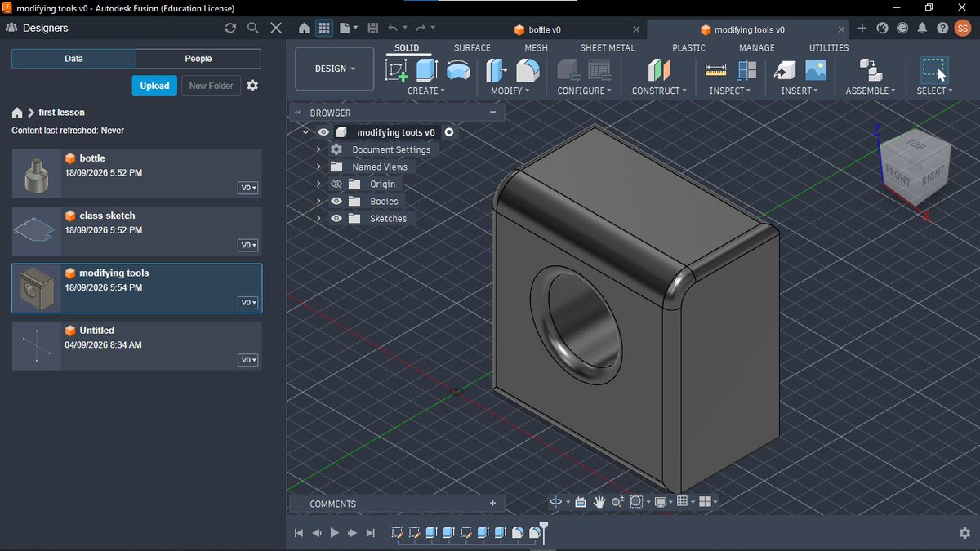The height and width of the screenshot is (551, 980).
Task: Click the Interference icon in Inspect
Action: [x=746, y=70]
